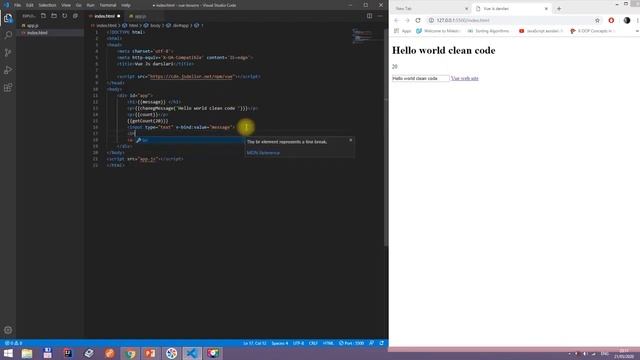Open the Run and Debug view
Image resolution: width=640 pixels, height=360 pixels.
pos(8,70)
